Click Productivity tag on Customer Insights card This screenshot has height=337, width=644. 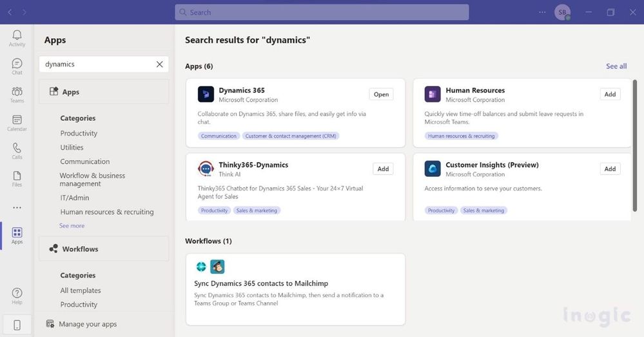(441, 210)
